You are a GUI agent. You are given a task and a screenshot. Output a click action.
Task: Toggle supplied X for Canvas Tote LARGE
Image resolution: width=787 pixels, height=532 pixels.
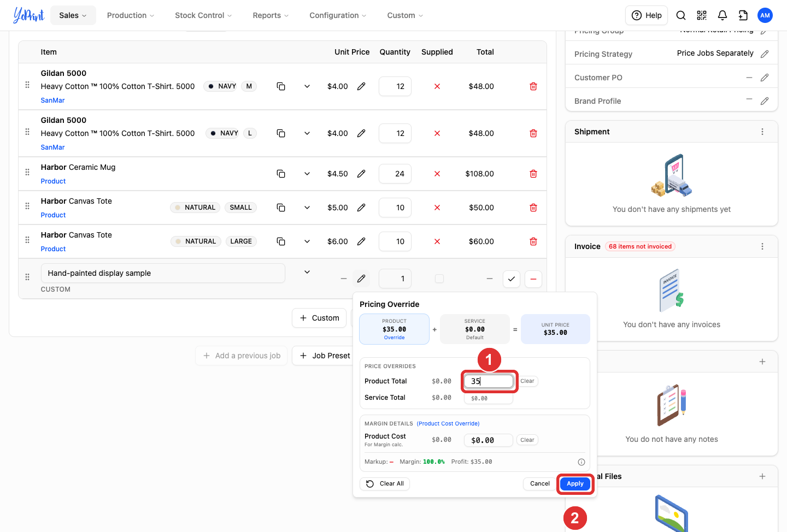coord(437,241)
